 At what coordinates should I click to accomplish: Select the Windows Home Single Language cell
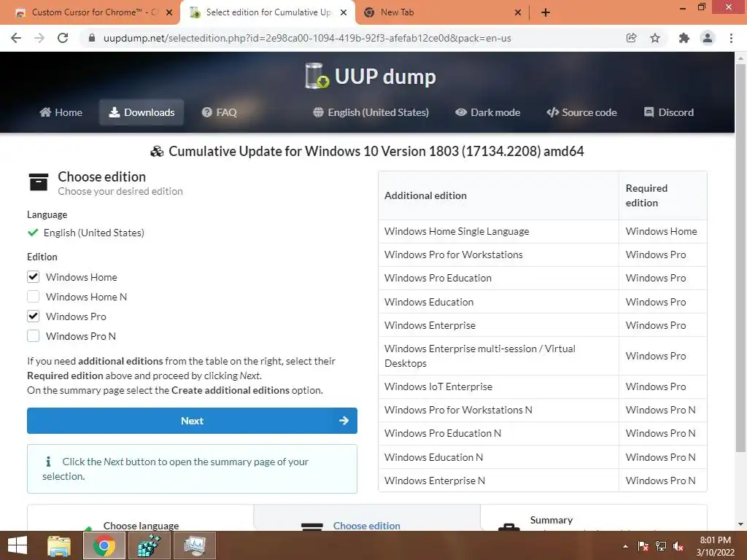(498, 231)
